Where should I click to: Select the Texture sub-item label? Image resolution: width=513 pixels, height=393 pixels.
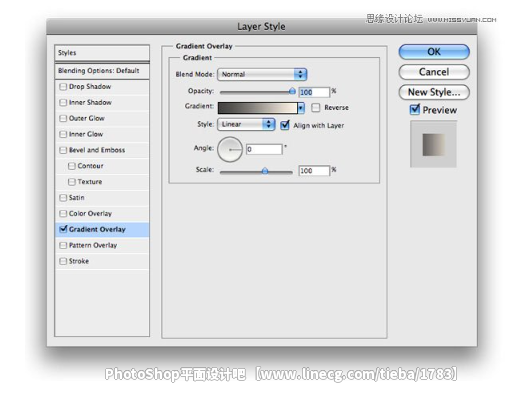pos(90,182)
